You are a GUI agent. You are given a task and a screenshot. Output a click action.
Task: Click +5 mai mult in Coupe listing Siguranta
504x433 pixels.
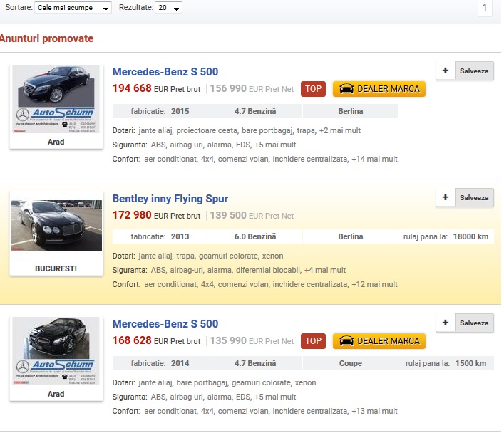click(x=275, y=397)
